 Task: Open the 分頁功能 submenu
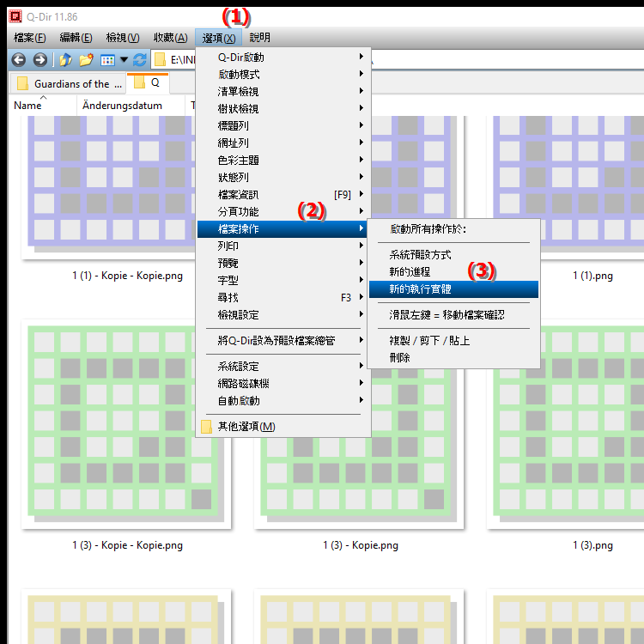284,212
